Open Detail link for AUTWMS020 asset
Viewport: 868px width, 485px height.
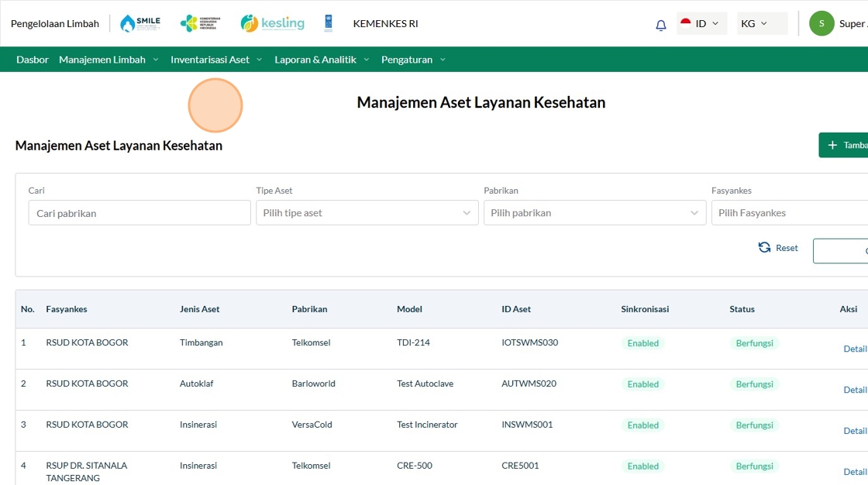(x=854, y=390)
